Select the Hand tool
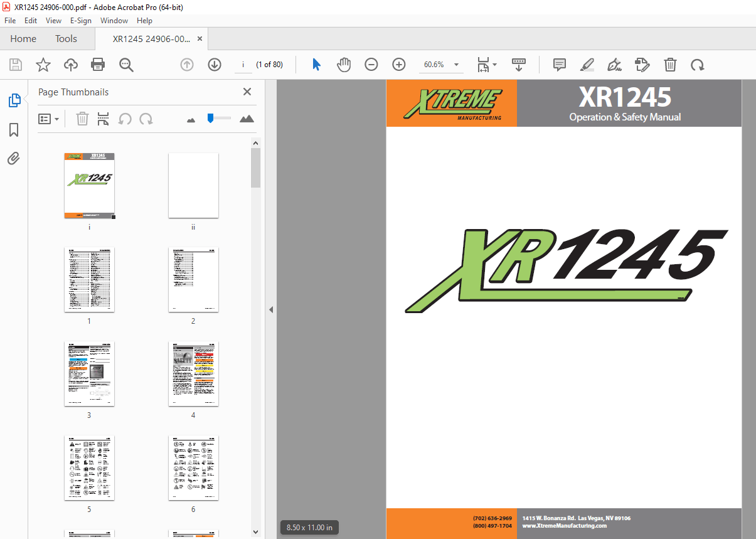756x539 pixels. click(x=344, y=65)
